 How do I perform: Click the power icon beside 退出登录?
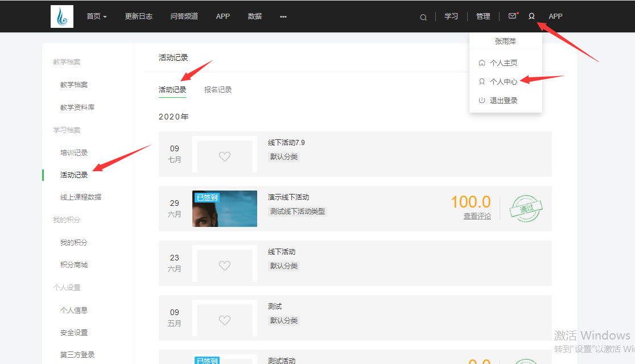tap(482, 101)
